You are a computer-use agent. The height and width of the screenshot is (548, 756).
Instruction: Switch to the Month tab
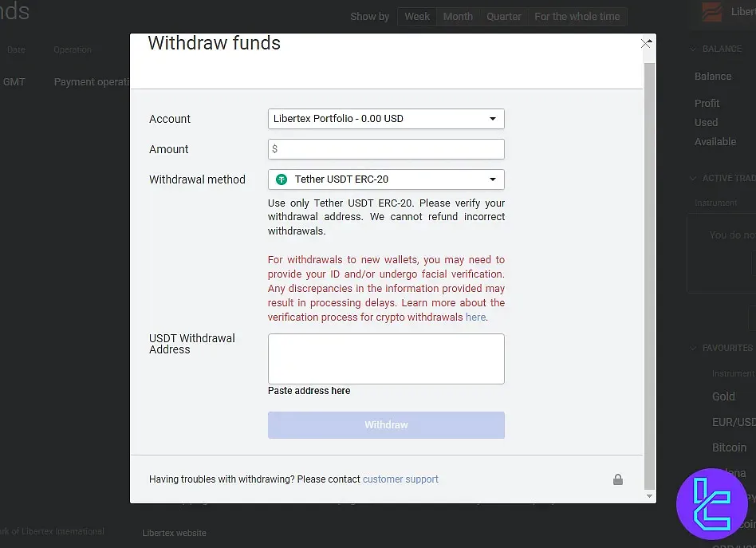coord(458,16)
